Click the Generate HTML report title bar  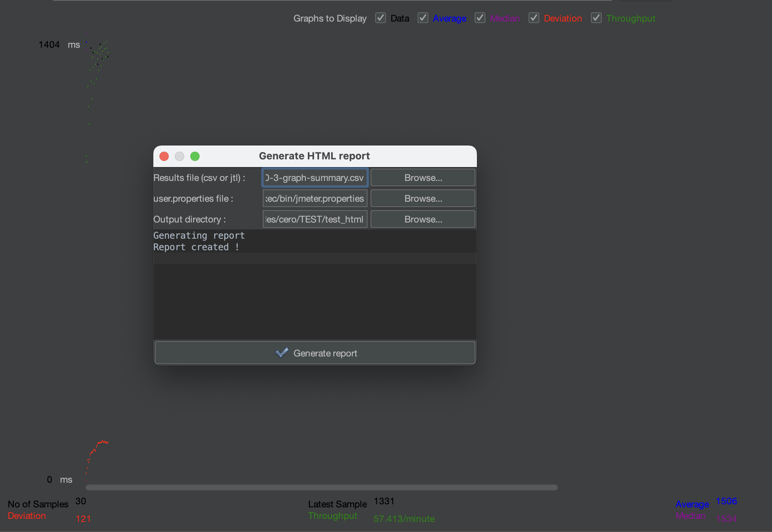[314, 156]
